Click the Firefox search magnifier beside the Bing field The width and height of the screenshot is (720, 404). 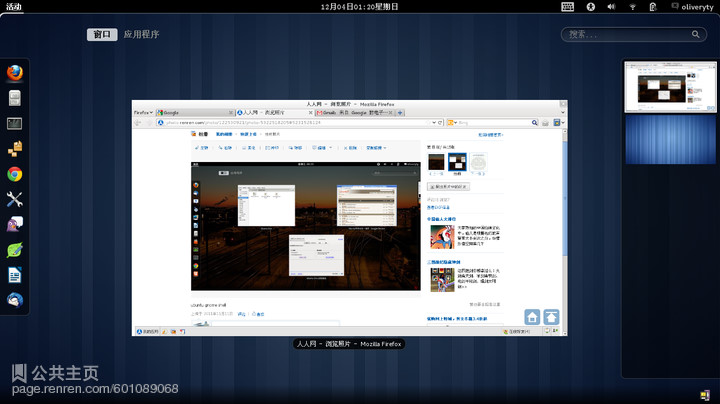pyautogui.click(x=534, y=123)
